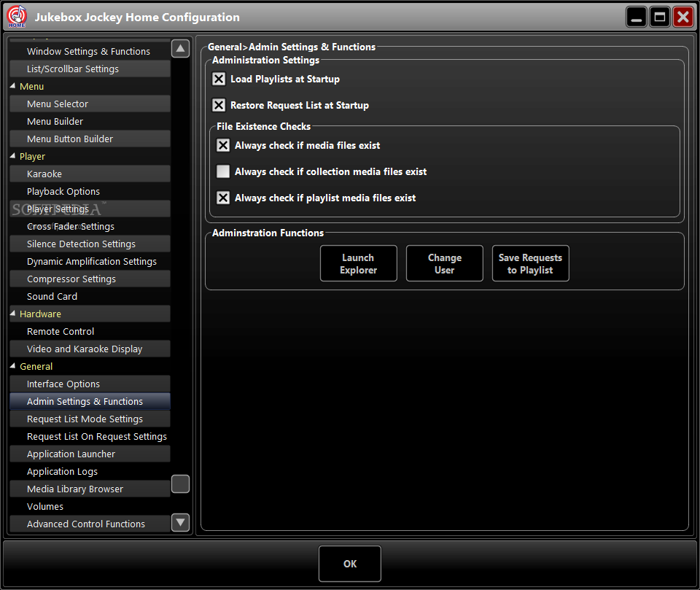Open the Menu Builder page

[x=90, y=122]
